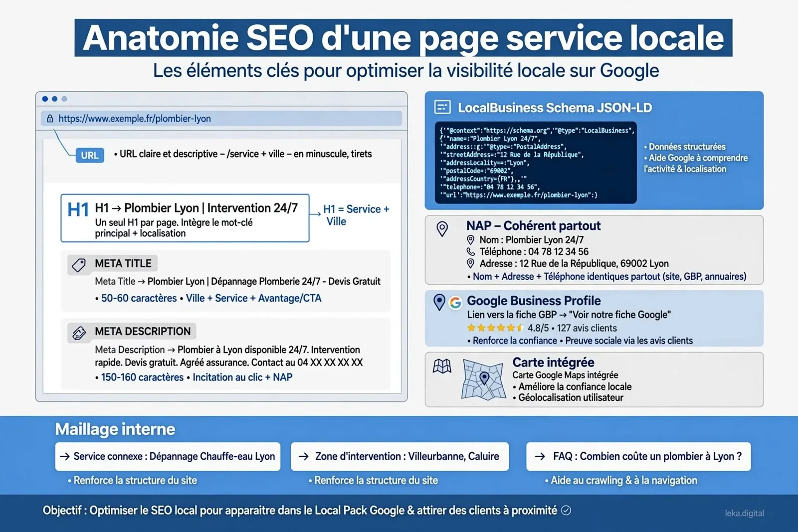Screen dimensions: 798x532
Task: Click the "Carte intégrée" heading
Action: (554, 362)
